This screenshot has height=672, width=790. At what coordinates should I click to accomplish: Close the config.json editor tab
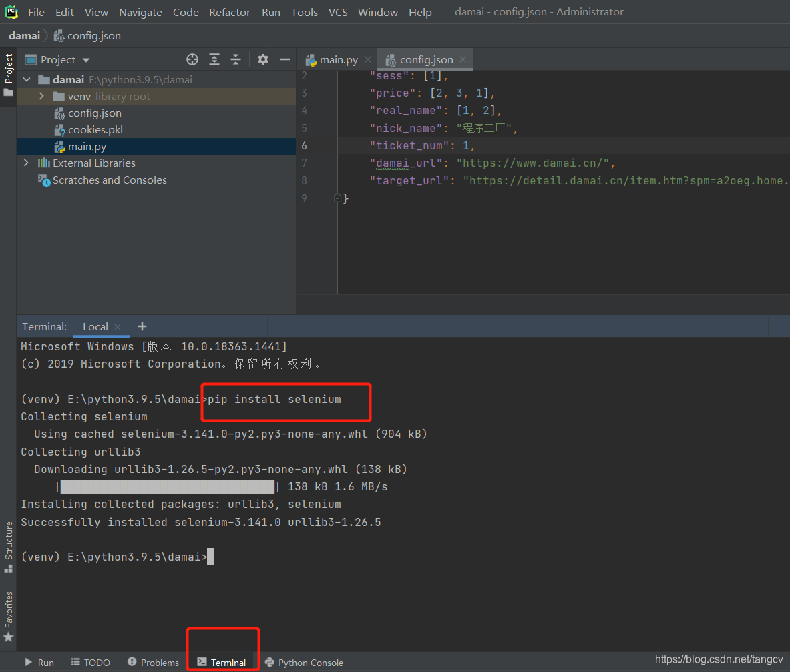[463, 59]
